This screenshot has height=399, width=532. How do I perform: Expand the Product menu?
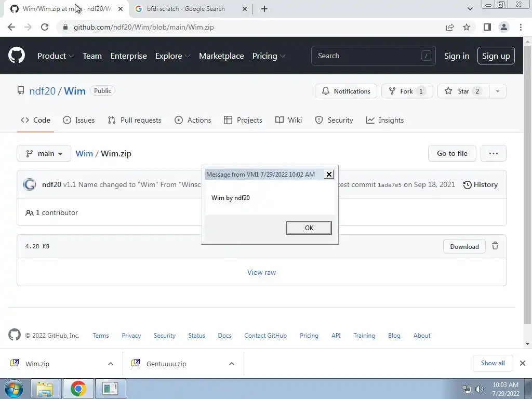pos(56,56)
